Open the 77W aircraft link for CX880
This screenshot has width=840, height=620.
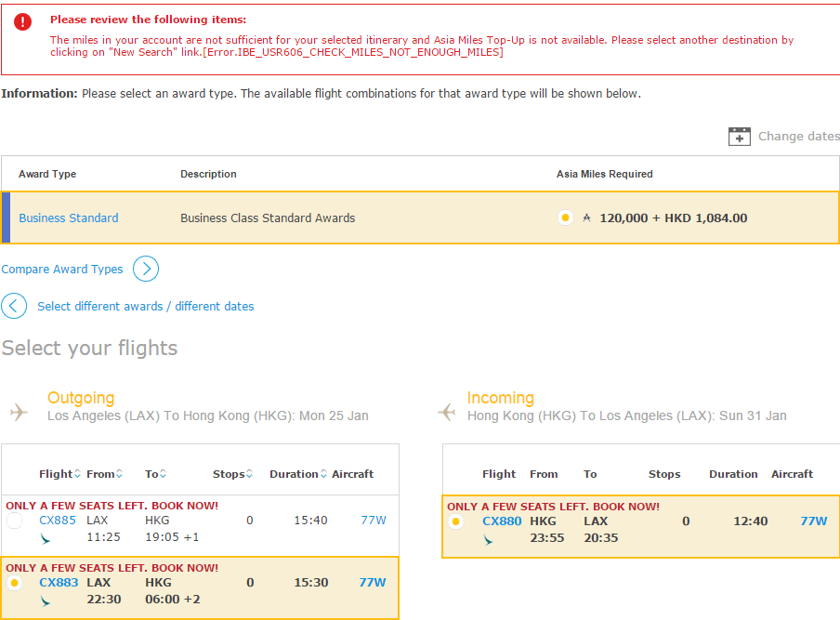tap(814, 521)
